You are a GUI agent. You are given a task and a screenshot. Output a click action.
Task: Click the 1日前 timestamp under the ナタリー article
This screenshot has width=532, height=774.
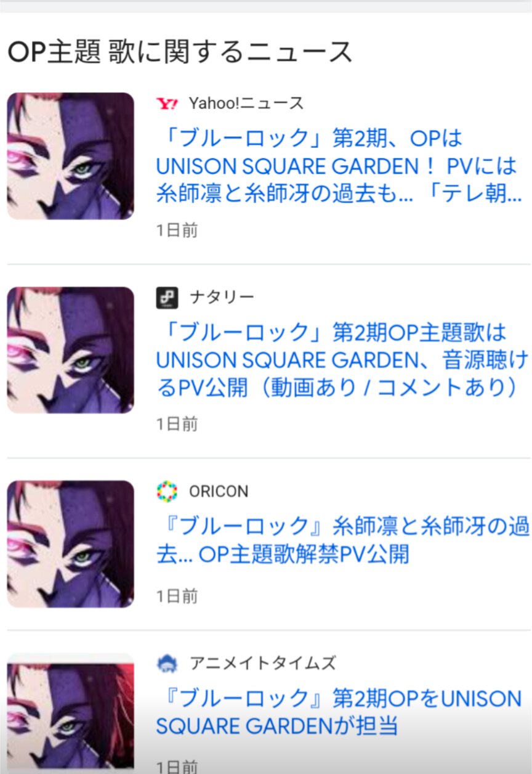click(177, 424)
